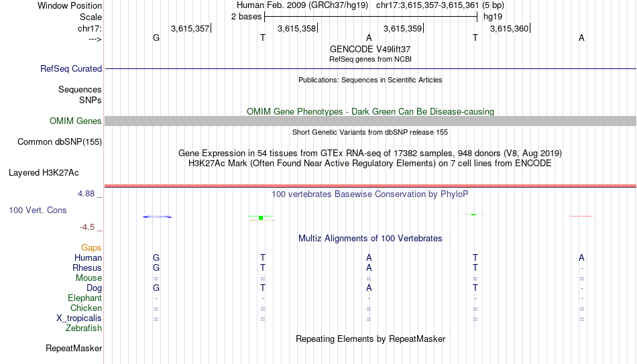Click the Scale label
Viewport: 637px width, 364px height.
pyautogui.click(x=91, y=17)
